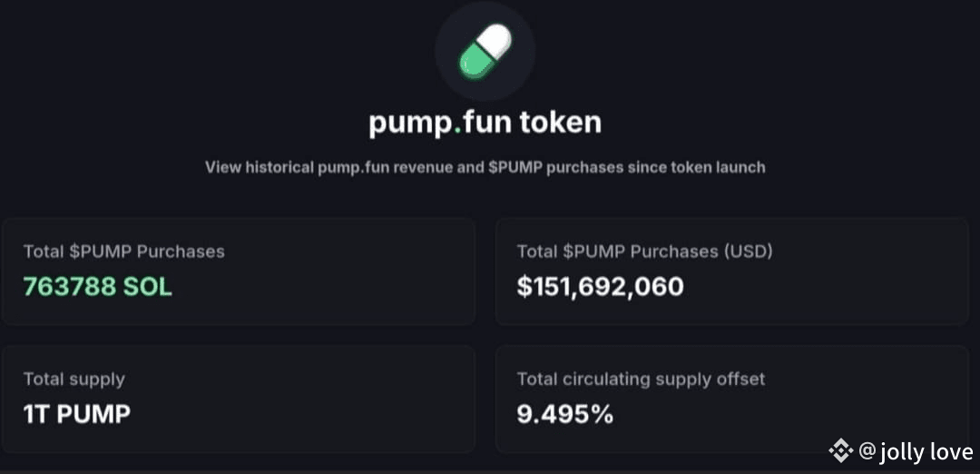Click the @ jolly love watermark text
This screenshot has height=474, width=980.
pos(916,451)
